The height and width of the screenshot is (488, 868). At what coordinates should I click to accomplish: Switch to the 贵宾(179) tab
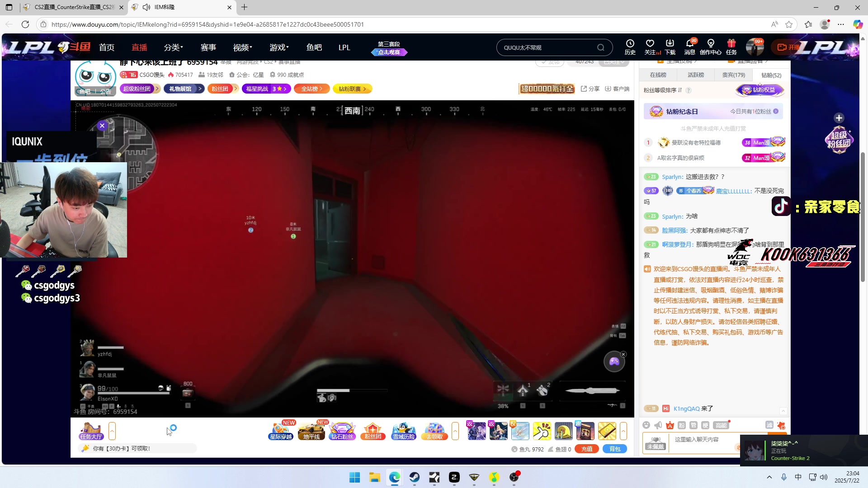point(733,75)
